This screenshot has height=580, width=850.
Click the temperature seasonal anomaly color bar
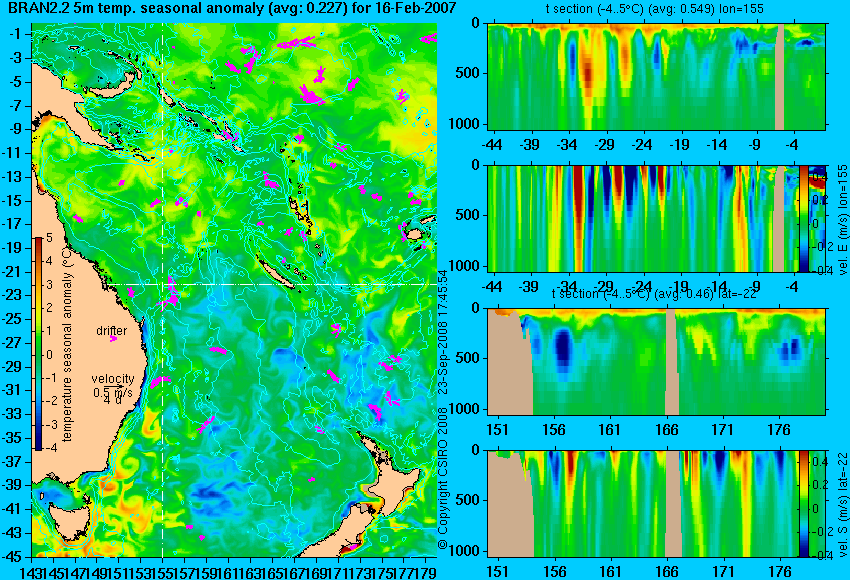[38, 344]
